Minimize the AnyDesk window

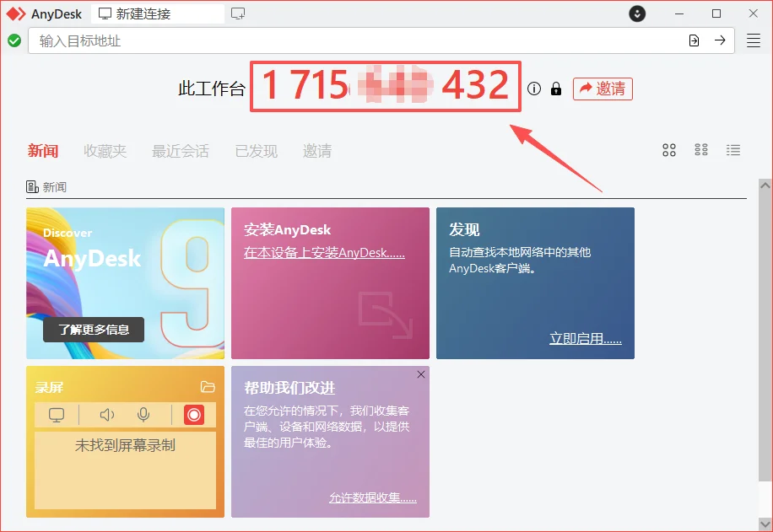pyautogui.click(x=679, y=13)
